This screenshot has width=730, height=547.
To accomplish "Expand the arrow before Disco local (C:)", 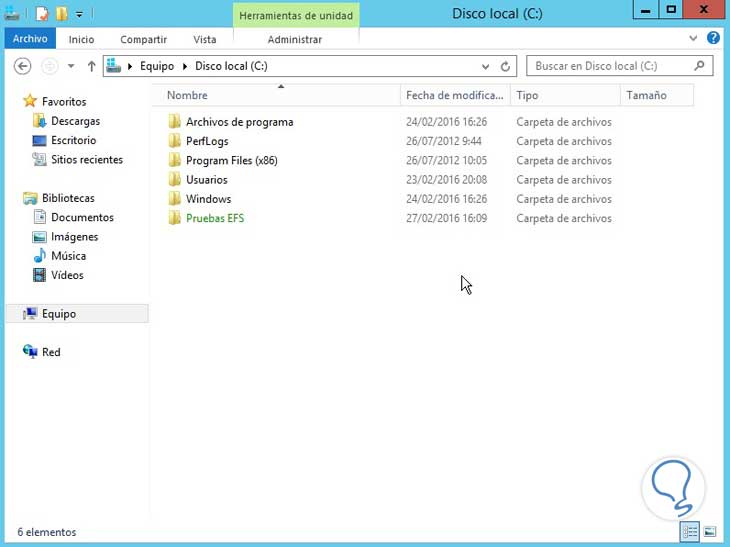I will (185, 66).
